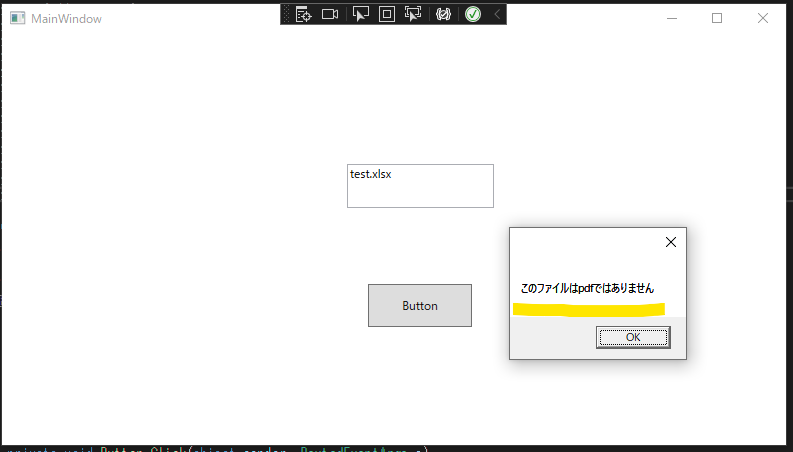Close the pdf warning dialog with X

pos(671,242)
